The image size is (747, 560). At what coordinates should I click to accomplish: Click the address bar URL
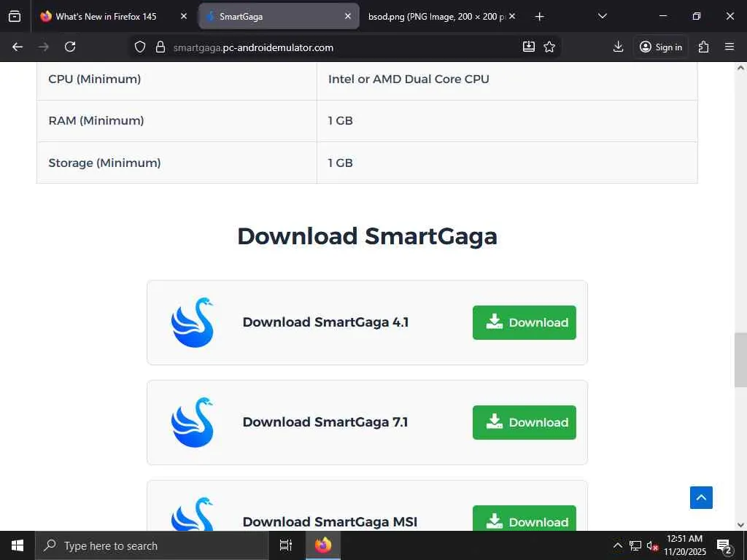253,47
